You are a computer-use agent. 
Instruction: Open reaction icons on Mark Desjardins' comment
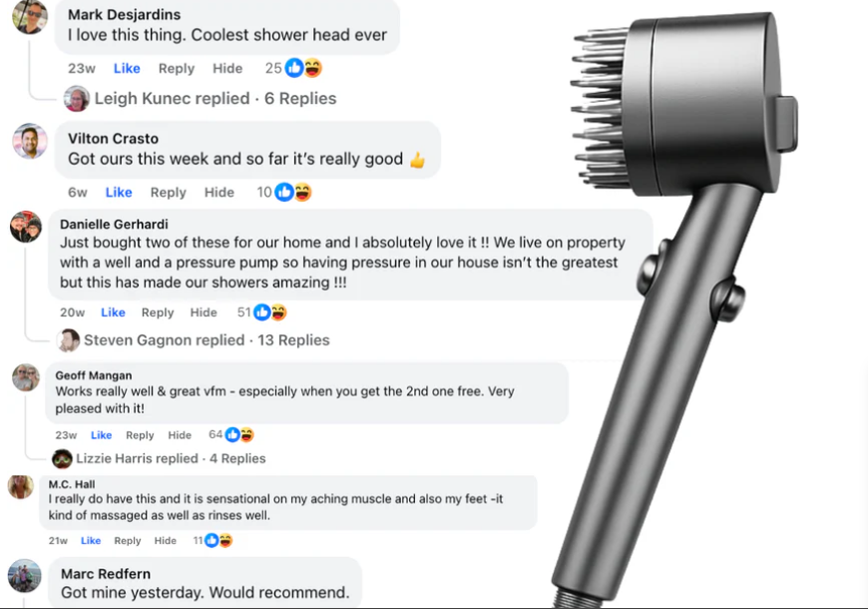304,68
